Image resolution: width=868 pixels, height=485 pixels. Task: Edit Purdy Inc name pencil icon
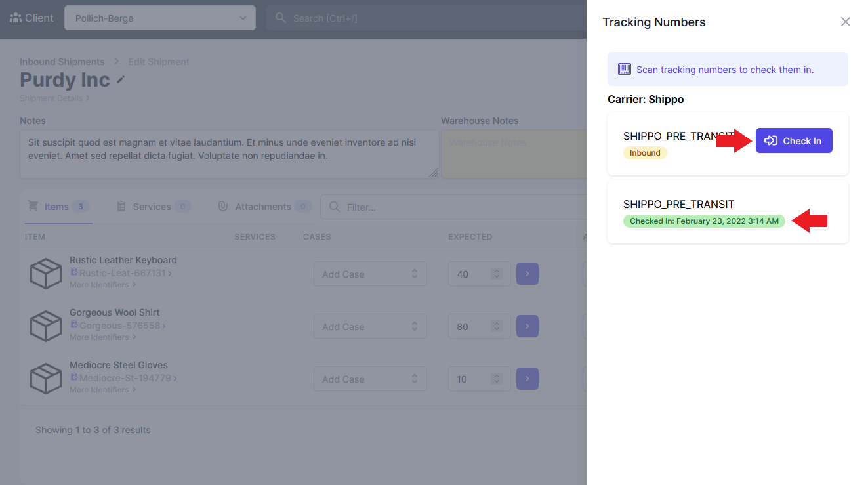(x=121, y=79)
